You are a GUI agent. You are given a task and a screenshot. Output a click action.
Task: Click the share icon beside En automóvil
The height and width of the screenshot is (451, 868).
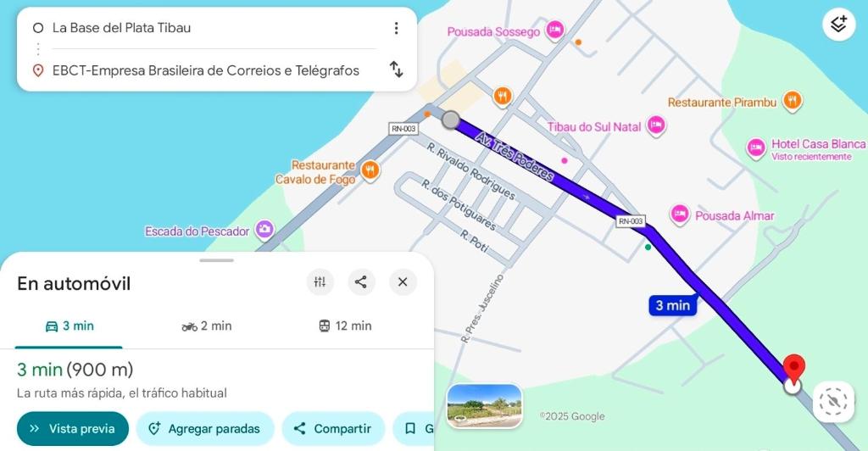[361, 282]
